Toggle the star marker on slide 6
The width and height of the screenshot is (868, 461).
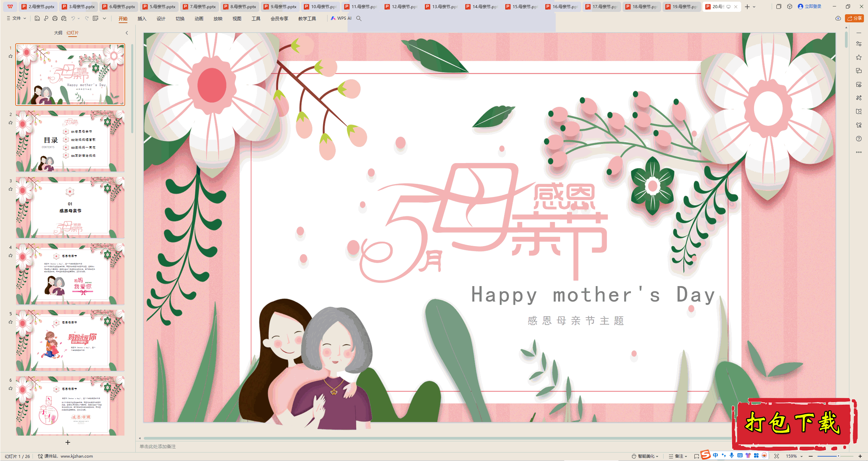11,388
